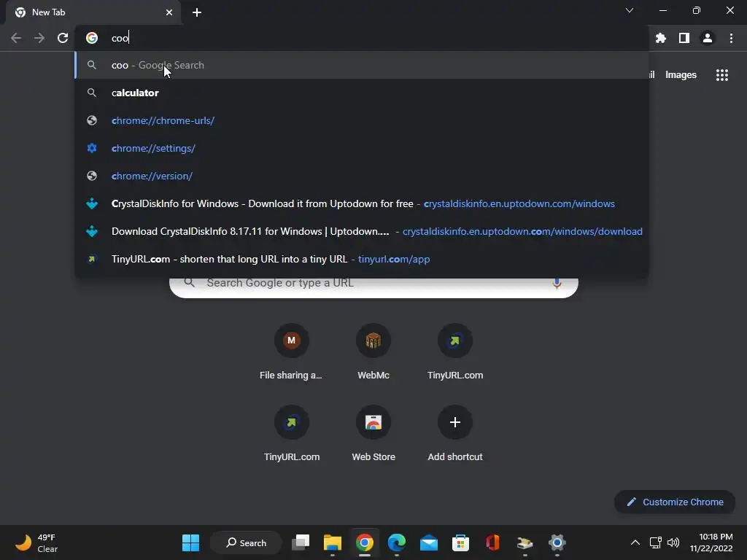Switch to Chrome via taskbar icon
This screenshot has height=560, width=747.
[365, 542]
